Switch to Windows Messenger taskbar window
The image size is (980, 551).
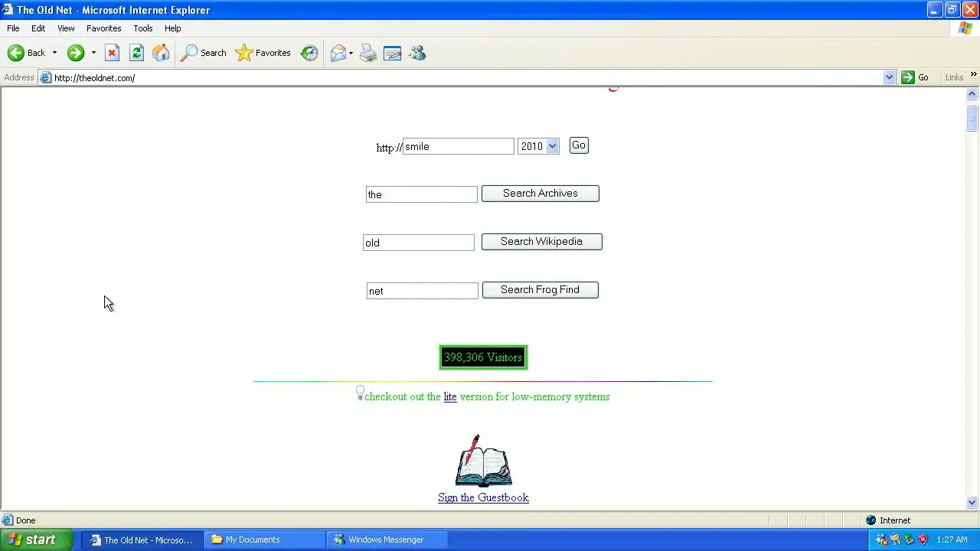[x=387, y=540]
